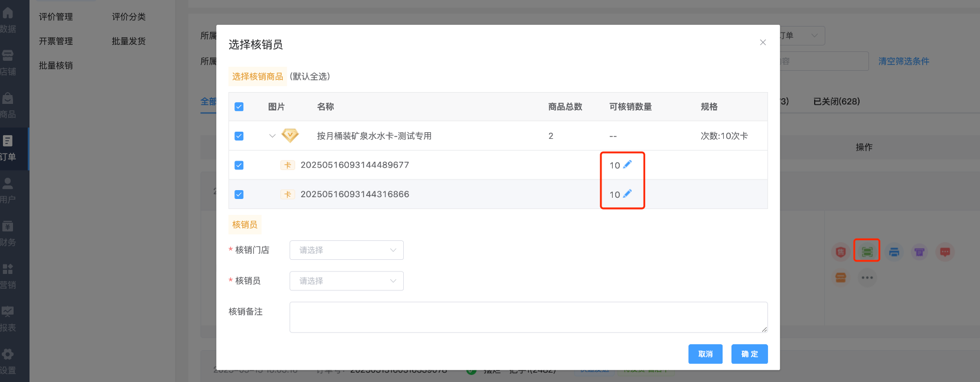Open 批量发货 menu item
Image resolution: width=980 pixels, height=382 pixels.
129,41
